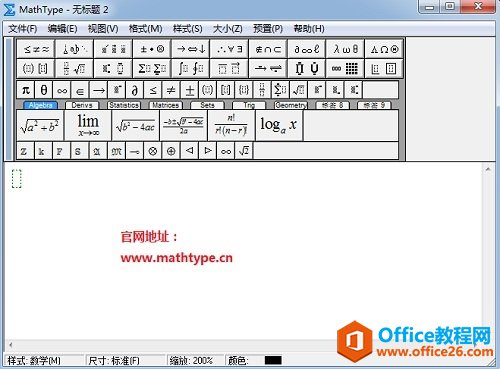The image size is (500, 369).
Task: Open the 预置(P) menu
Action: point(268,29)
